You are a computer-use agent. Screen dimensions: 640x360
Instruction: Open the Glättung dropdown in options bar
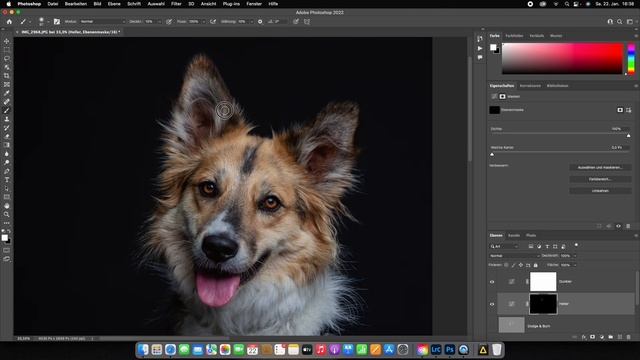click(x=251, y=22)
